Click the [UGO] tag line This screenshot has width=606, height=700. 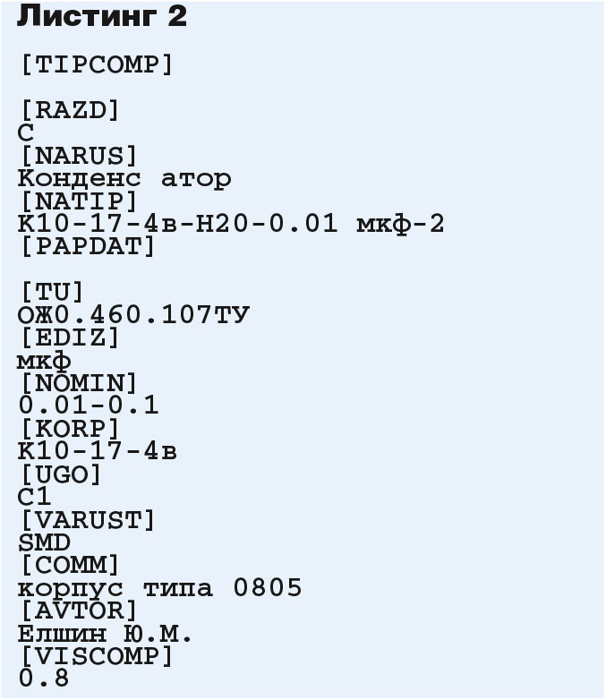pyautogui.click(x=61, y=474)
